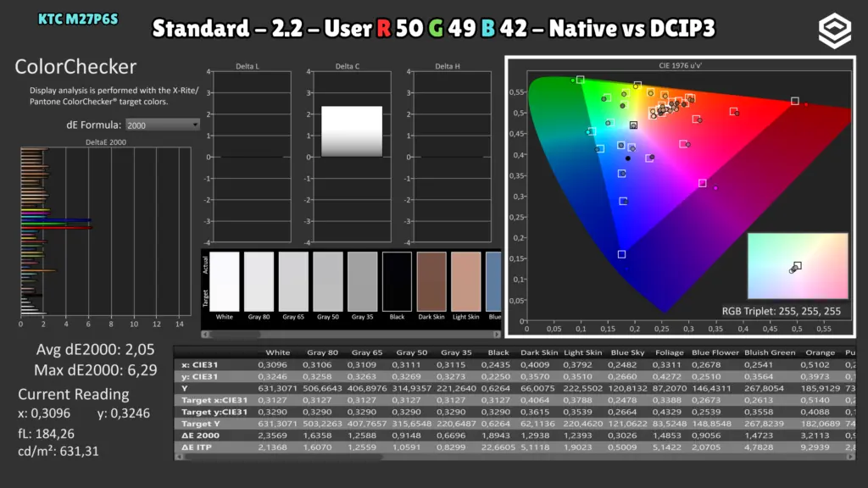Click swatch strip scrollbar right arrow
The width and height of the screenshot is (868, 488).
(x=497, y=334)
